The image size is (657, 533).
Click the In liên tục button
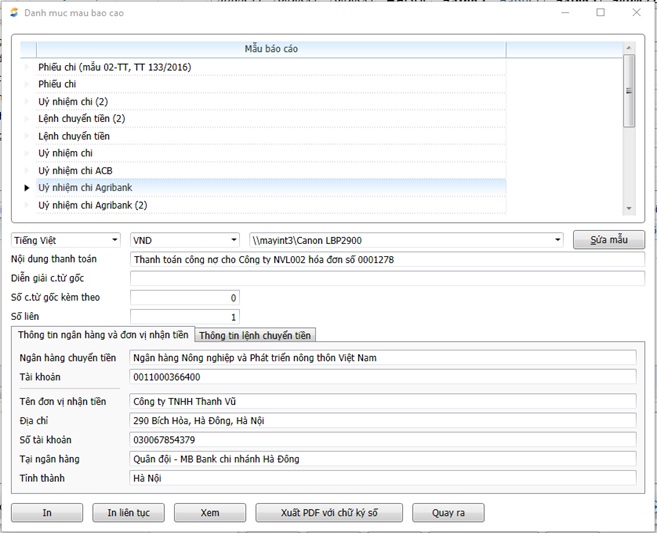point(128,513)
